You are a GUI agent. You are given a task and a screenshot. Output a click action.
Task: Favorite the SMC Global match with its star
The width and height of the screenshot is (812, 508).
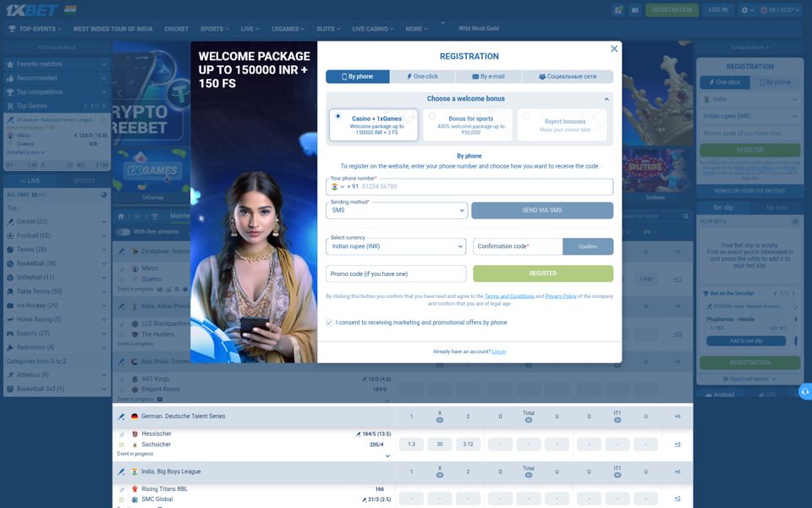(x=122, y=500)
